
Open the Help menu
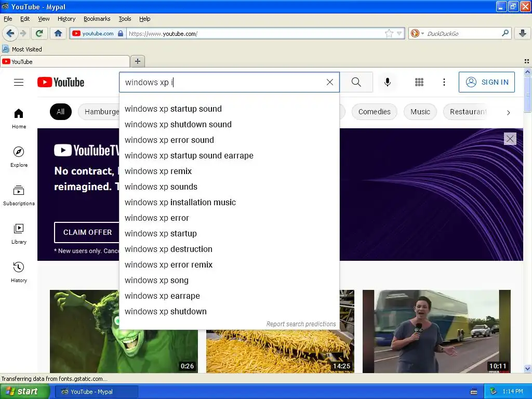click(x=144, y=19)
